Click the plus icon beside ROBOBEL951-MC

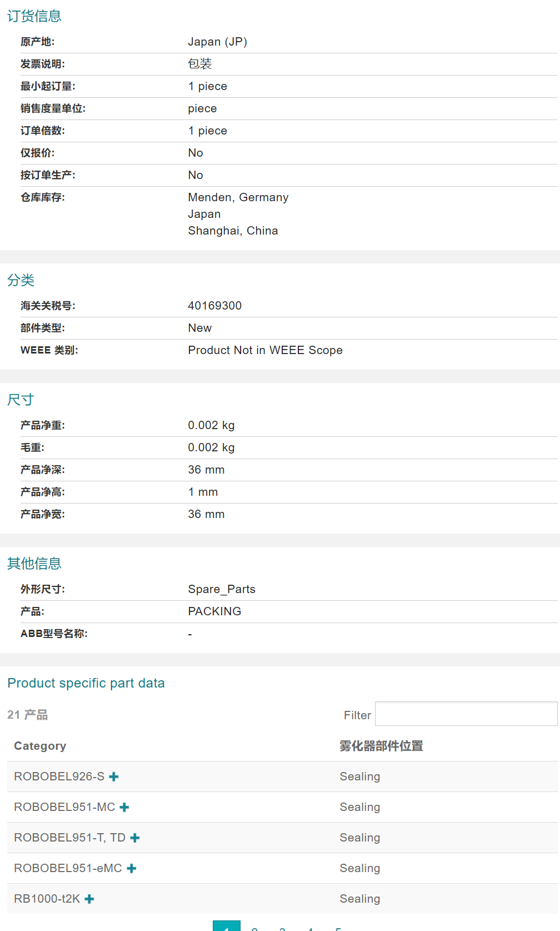coord(124,807)
